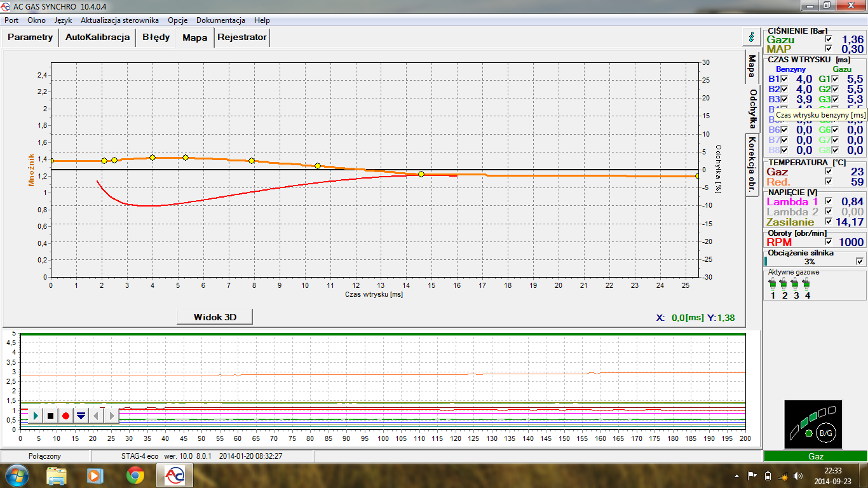The image size is (868, 488).
Task: Select the vertical Mapa side tab
Action: (752, 66)
